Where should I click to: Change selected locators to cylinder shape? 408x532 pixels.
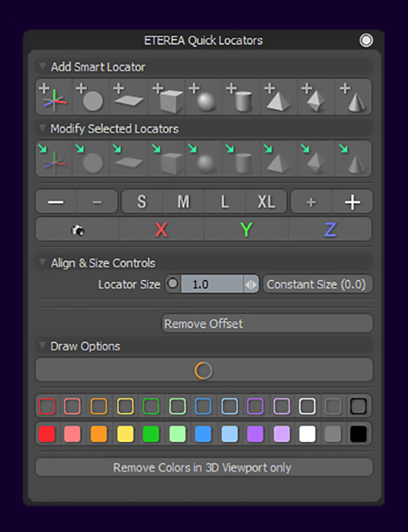[241, 159]
